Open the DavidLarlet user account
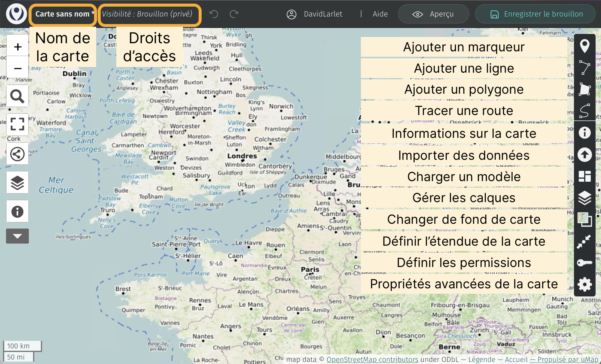This screenshot has width=601, height=364. pyautogui.click(x=314, y=14)
